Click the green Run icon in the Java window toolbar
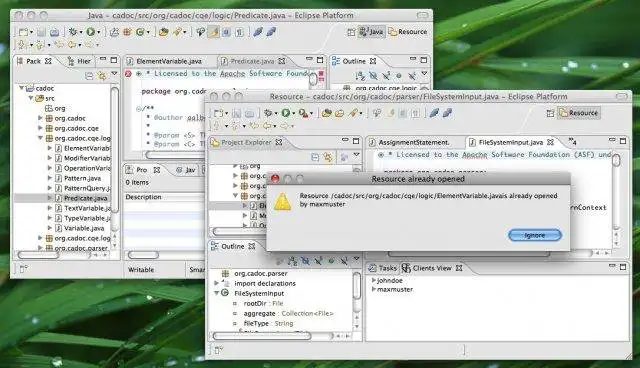The width and height of the screenshot is (640, 368). 91,31
